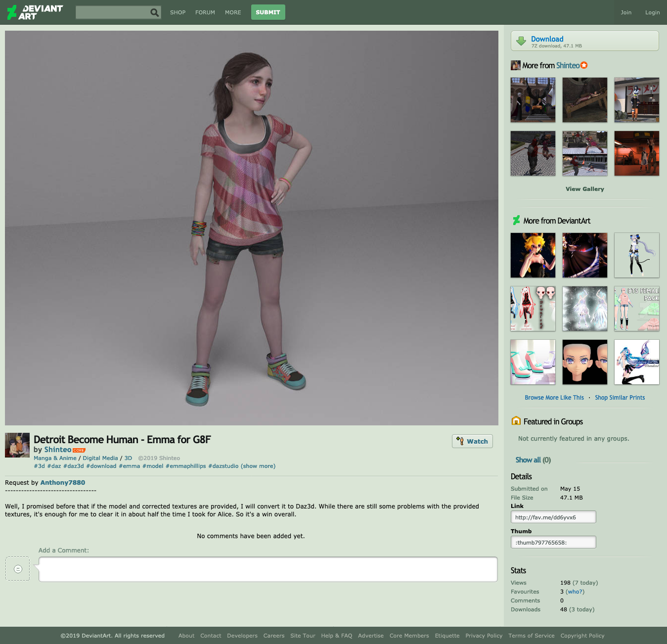Image resolution: width=667 pixels, height=644 pixels.
Task: Click the Featured in Groups house icon
Action: pyautogui.click(x=516, y=421)
